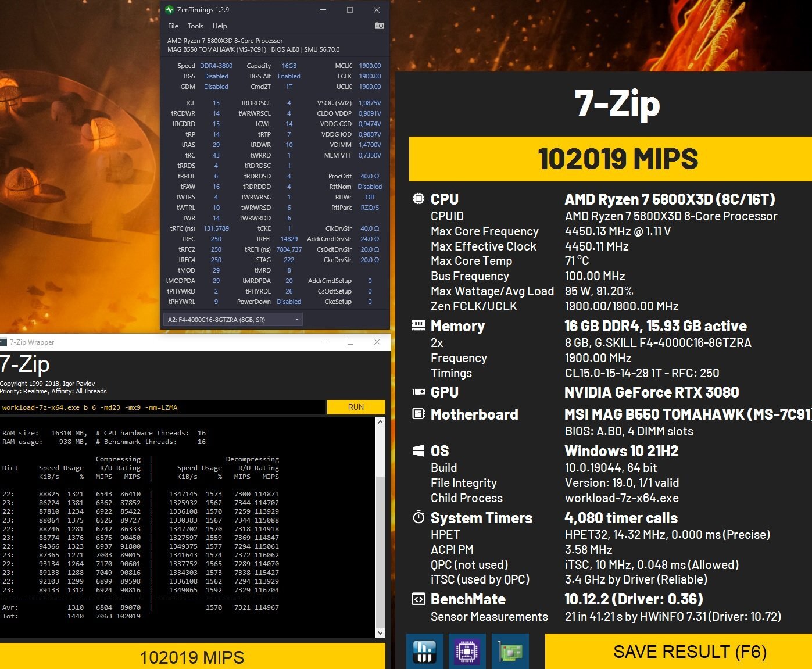Click the NVIDIA GeForce RTX 3080 text
The image size is (812, 669).
[x=652, y=392]
